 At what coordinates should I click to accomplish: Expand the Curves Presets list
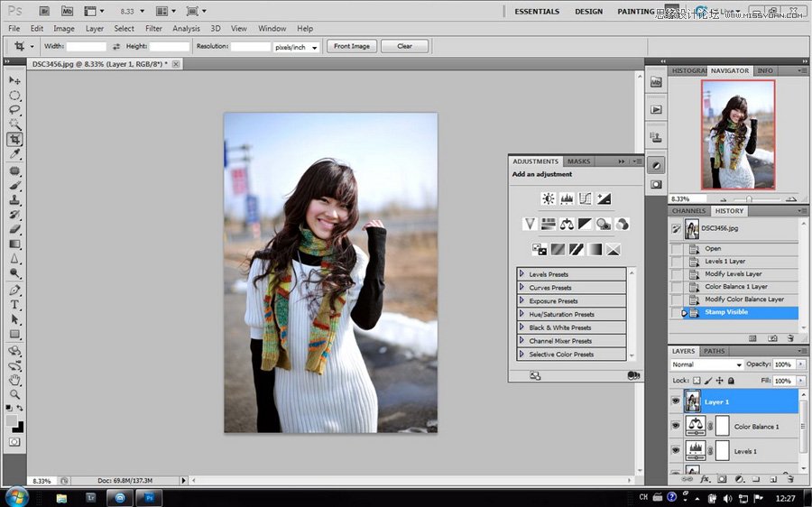click(522, 287)
